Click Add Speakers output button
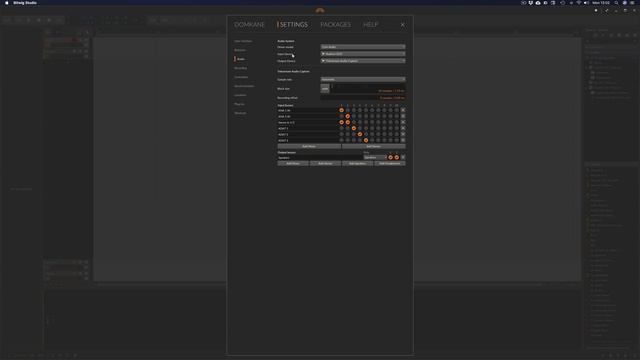The image size is (640, 360). point(357,163)
